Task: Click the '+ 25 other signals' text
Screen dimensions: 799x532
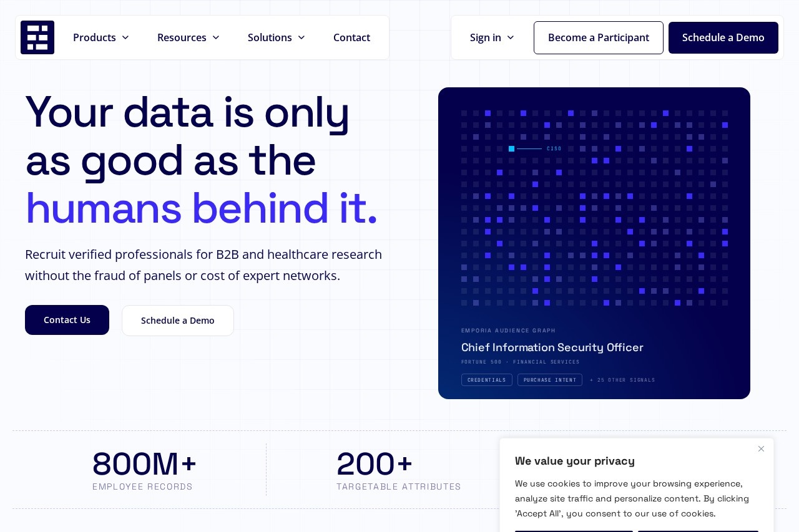Action: tap(622, 380)
